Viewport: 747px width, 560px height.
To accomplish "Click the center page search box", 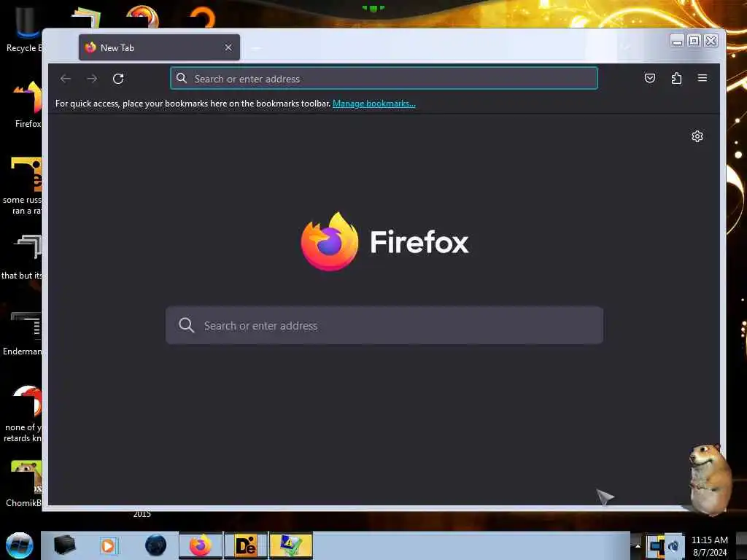I will point(384,325).
